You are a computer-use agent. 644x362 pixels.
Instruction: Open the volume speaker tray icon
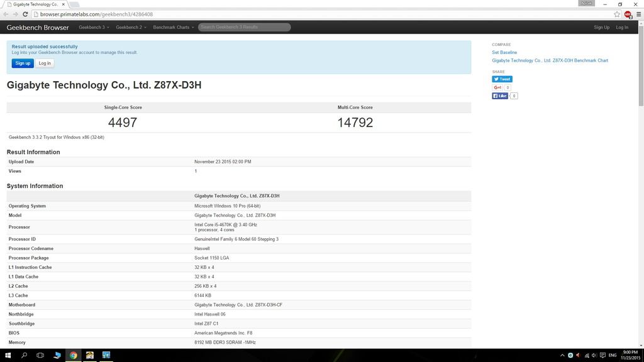pos(594,356)
